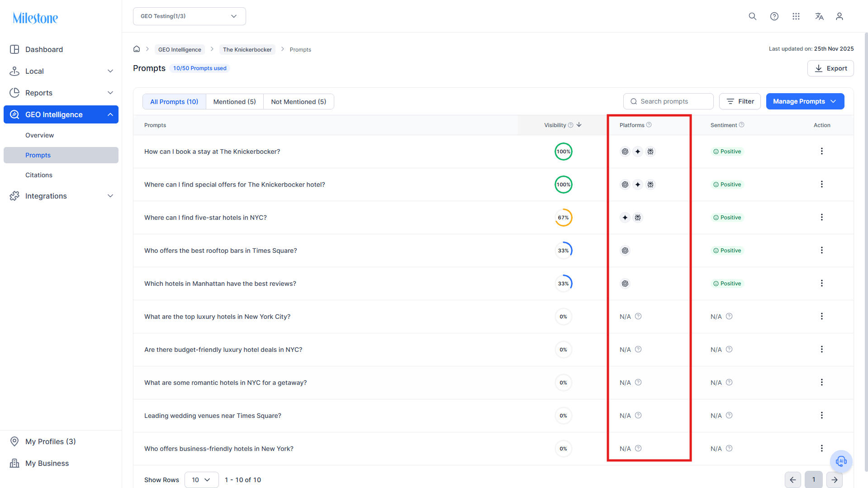Click ChatGPT icon in 'rooftop bars' row

point(625,251)
